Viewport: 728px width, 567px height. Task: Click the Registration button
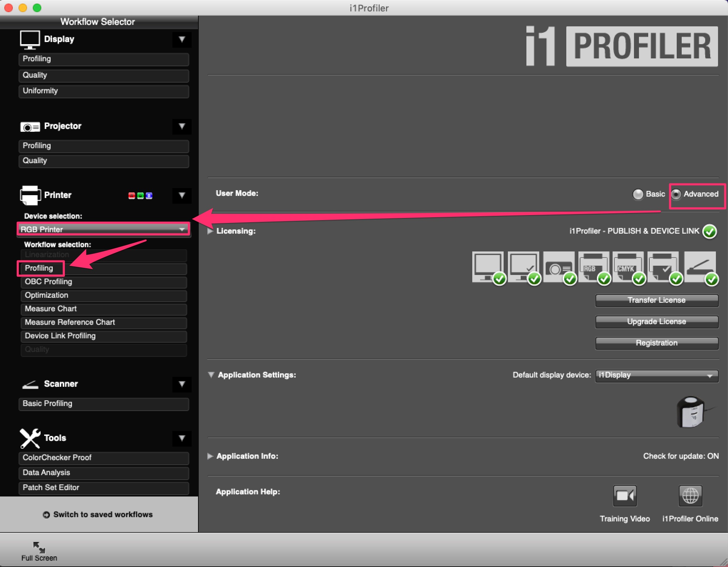(656, 343)
